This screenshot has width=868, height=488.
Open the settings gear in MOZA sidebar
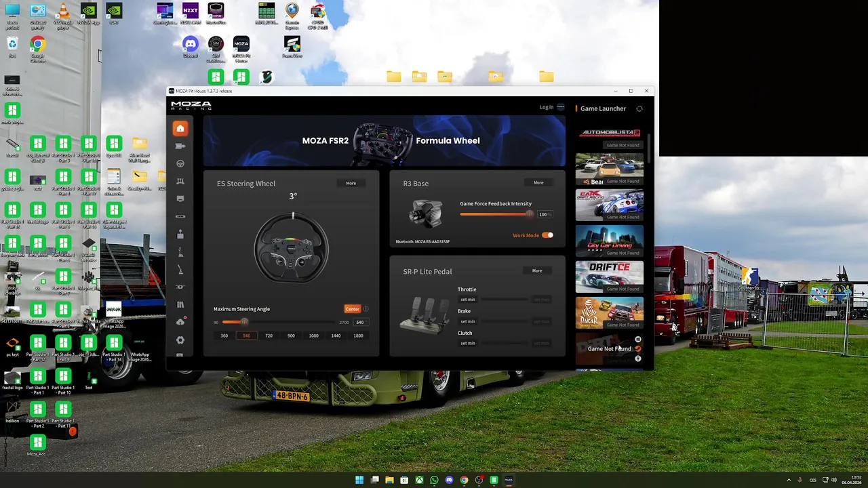(180, 340)
